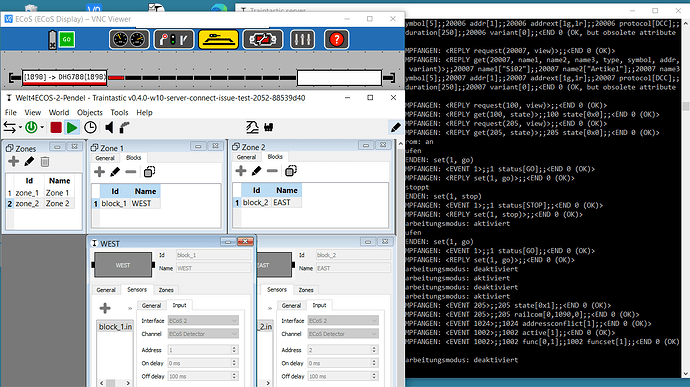Switch to General tab in Zone 2
Viewport: 690px width, 387px height.
[x=246, y=157]
